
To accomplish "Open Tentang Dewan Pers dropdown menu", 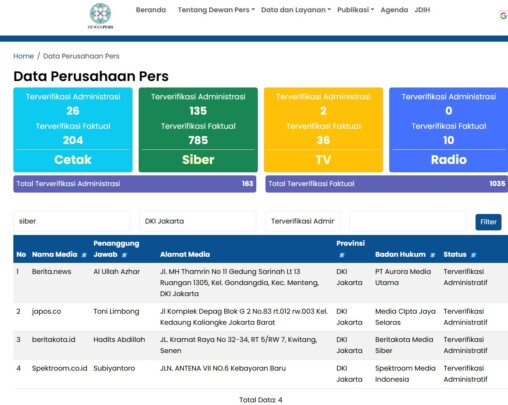I will coord(216,10).
